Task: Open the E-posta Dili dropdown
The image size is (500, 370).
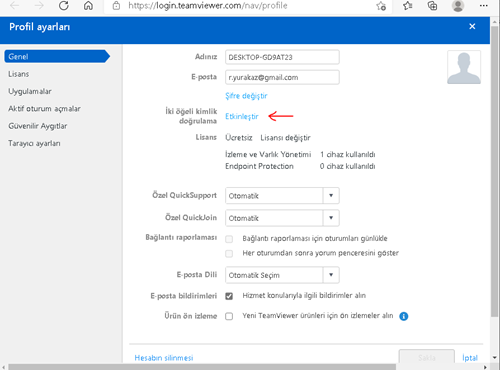Action: (282, 275)
